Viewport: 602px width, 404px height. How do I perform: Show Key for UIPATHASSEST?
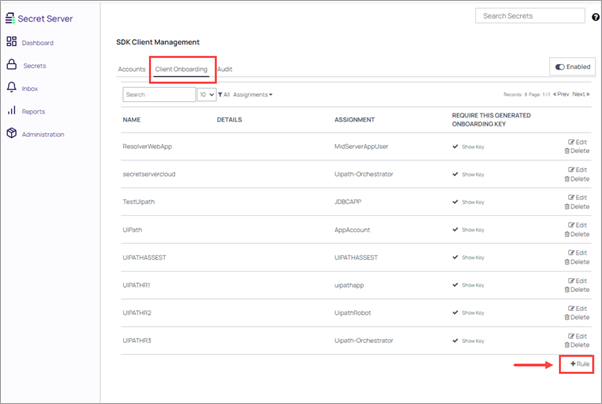(473, 257)
